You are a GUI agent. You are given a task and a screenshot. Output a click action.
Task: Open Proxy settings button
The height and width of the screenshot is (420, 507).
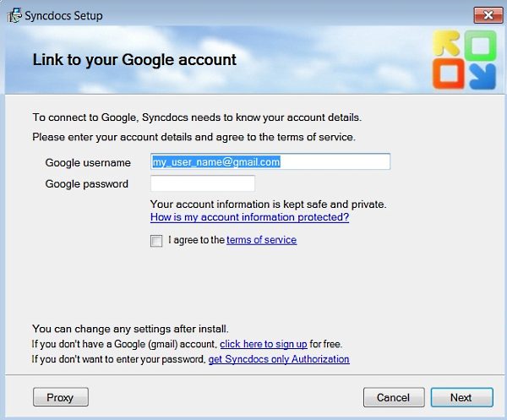tap(60, 397)
